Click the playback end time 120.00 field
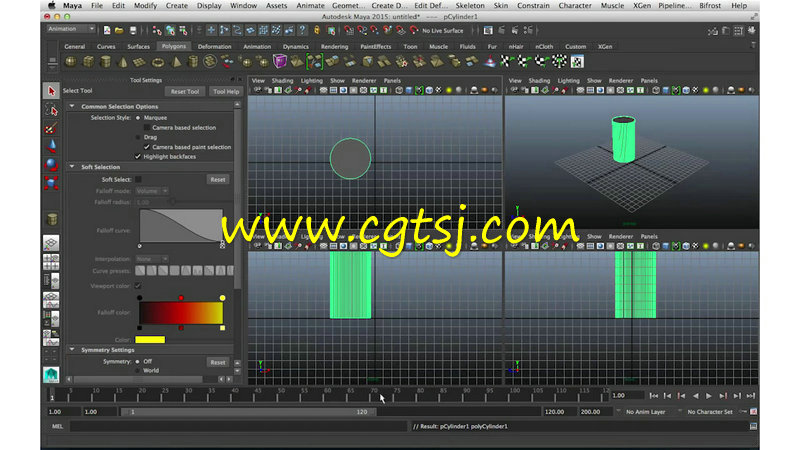 click(557, 412)
